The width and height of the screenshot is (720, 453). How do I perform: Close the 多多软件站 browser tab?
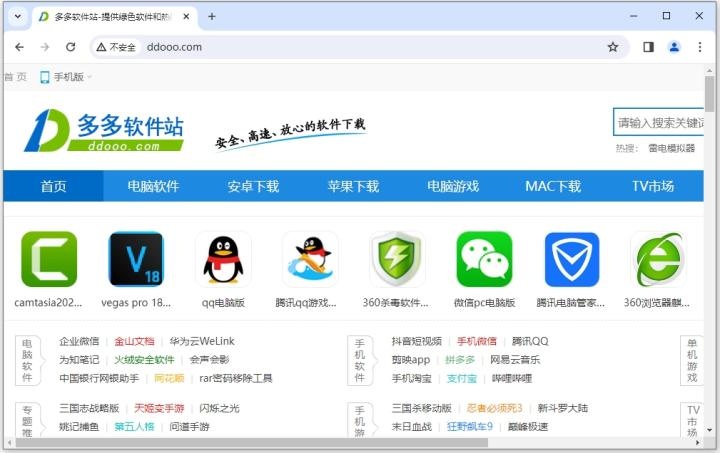pos(186,17)
